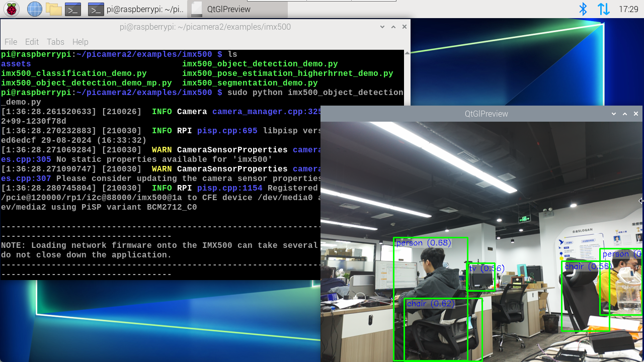
Task: Click 'imx500_object_detection_demo.py' in ls output
Action: pyautogui.click(x=260, y=64)
